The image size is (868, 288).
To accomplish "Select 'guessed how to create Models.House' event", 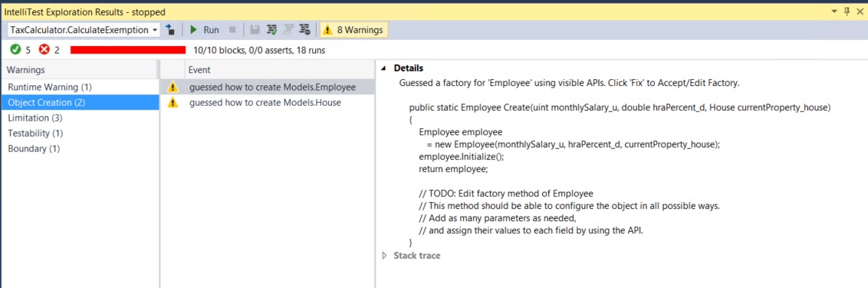I will click(265, 103).
